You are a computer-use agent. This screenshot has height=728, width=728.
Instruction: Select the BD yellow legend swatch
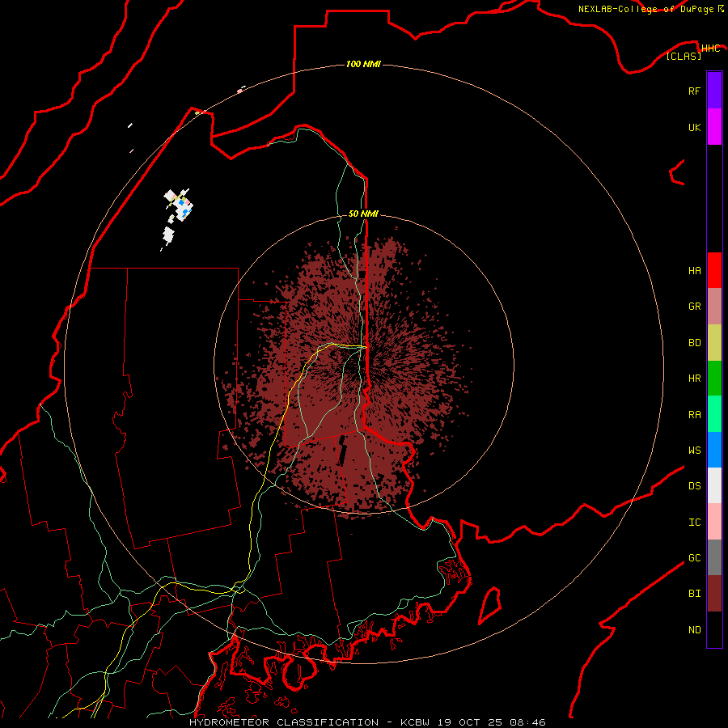click(714, 343)
